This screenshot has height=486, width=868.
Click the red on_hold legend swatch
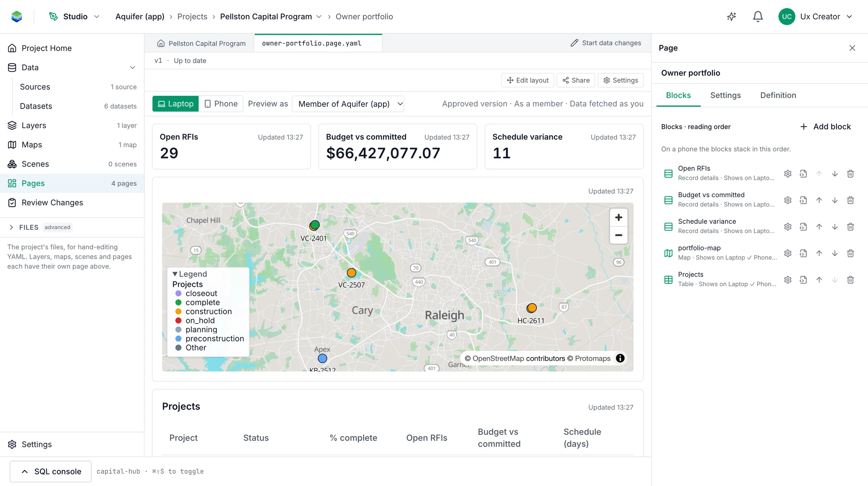click(178, 321)
